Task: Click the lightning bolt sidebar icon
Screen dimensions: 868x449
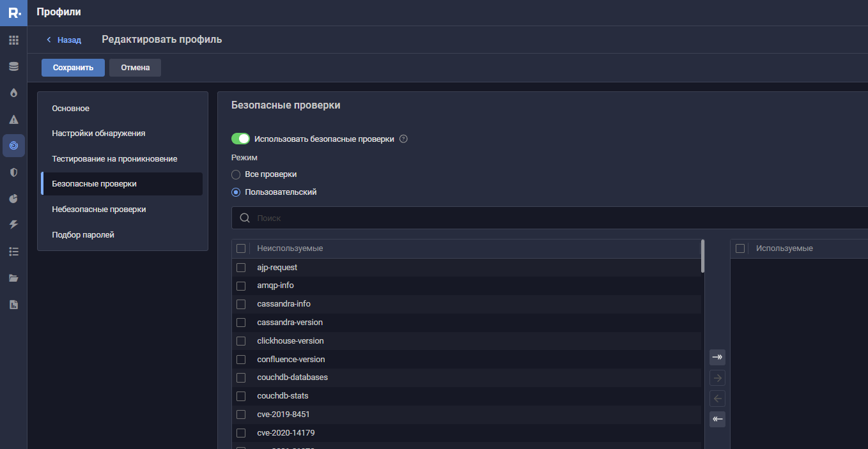Action: [13, 225]
